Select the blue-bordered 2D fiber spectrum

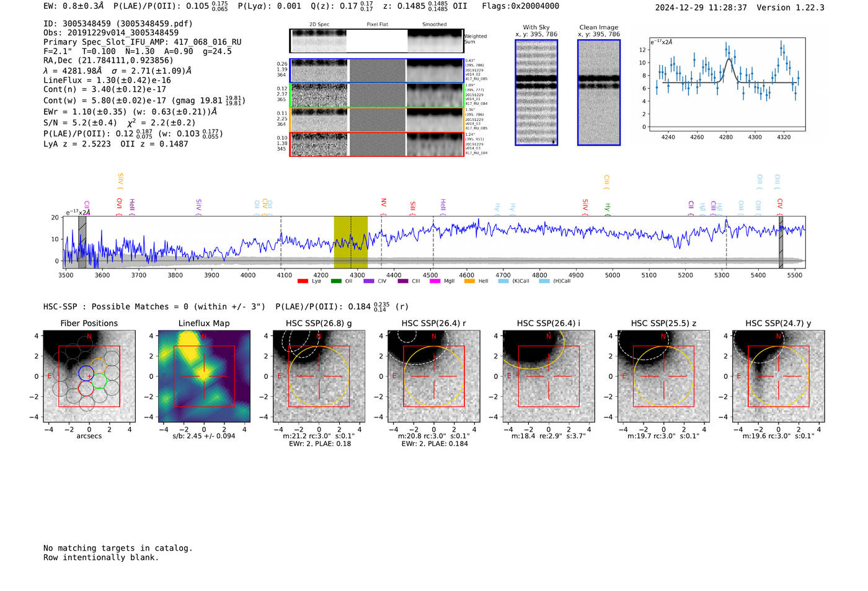(376, 71)
